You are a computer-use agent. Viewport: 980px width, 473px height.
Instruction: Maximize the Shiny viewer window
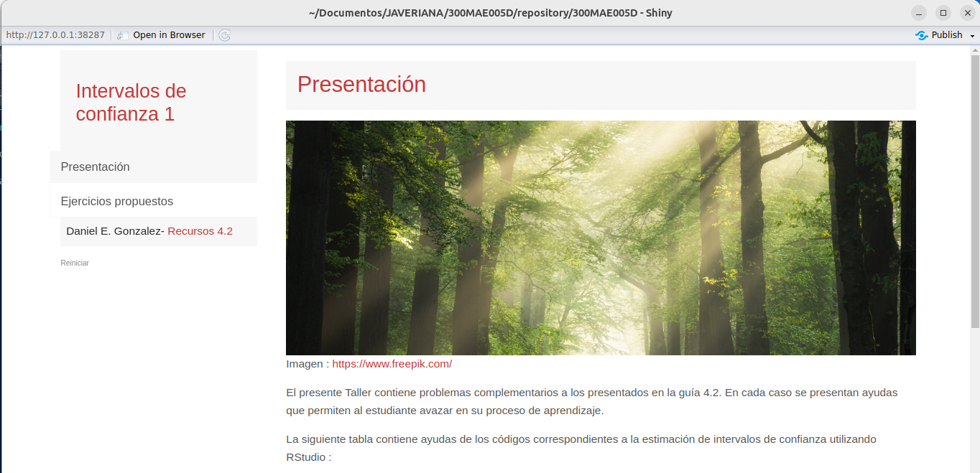tap(943, 13)
